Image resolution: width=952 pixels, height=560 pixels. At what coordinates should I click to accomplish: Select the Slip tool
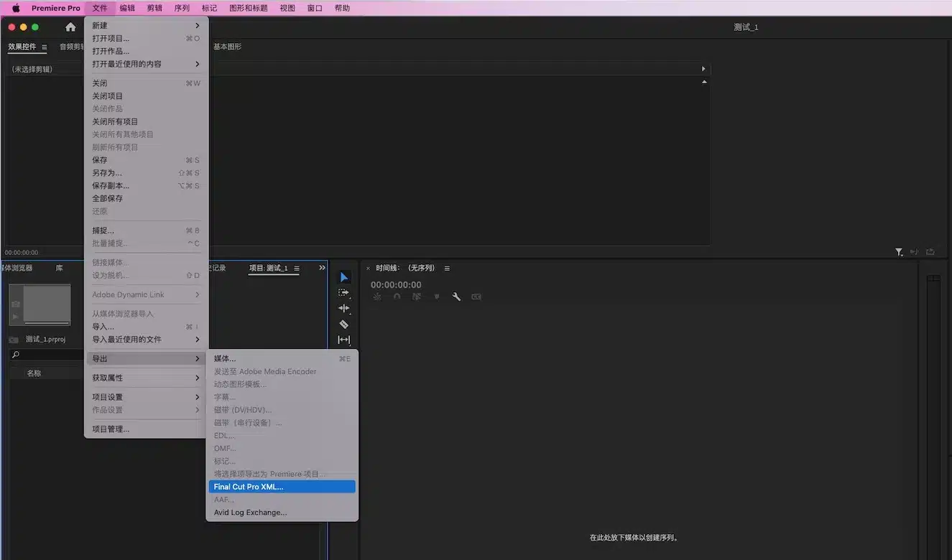coord(344,340)
